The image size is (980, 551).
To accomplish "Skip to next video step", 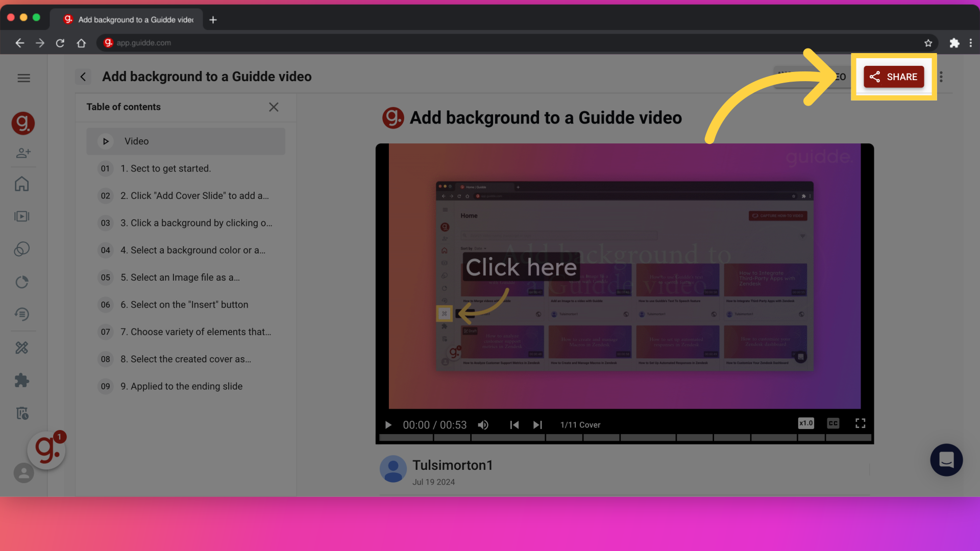I will tap(537, 425).
